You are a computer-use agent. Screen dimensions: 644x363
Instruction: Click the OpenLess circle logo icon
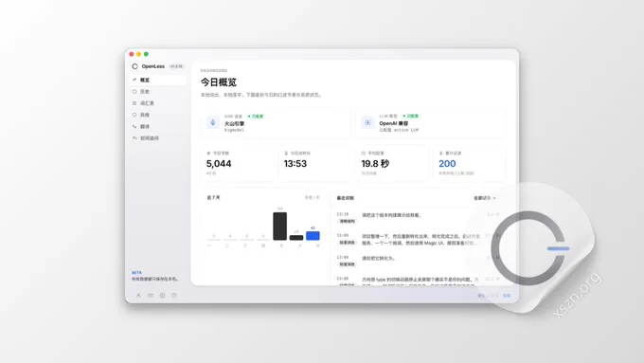tap(134, 66)
